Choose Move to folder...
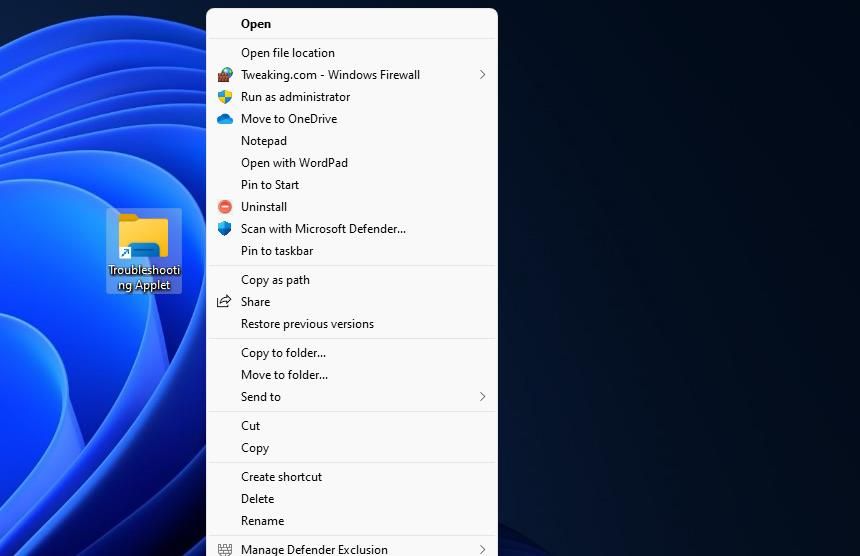Image resolution: width=860 pixels, height=556 pixels. coord(352,375)
